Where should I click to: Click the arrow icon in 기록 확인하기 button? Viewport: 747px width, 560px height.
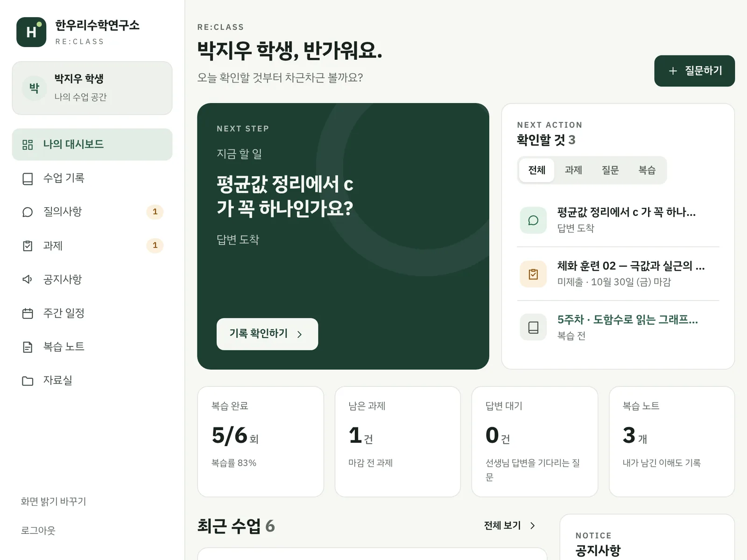point(299,334)
